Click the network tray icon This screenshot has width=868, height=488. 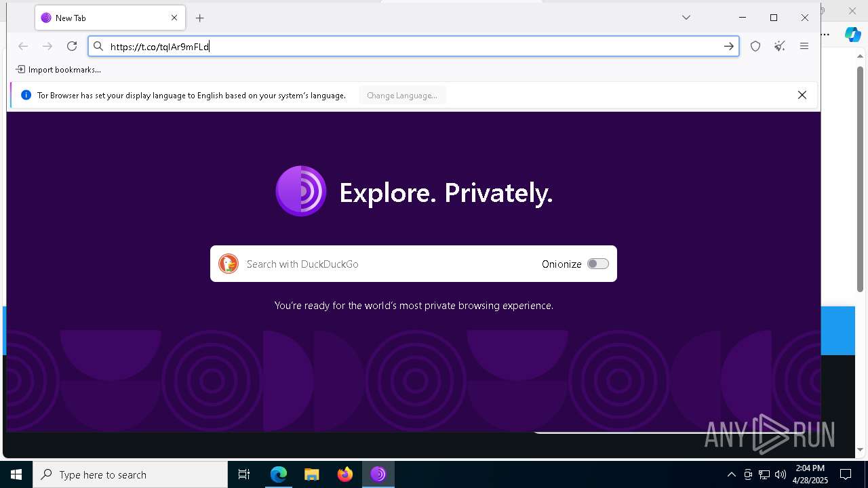tap(764, 474)
